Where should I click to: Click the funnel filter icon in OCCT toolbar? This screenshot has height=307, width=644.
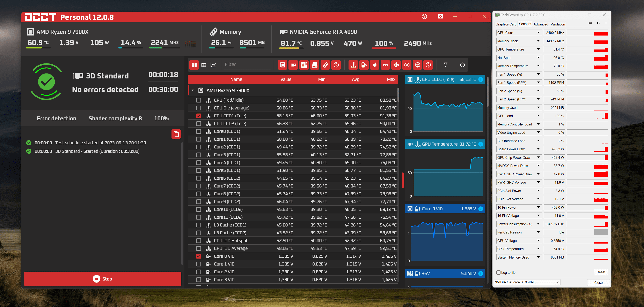tap(446, 65)
